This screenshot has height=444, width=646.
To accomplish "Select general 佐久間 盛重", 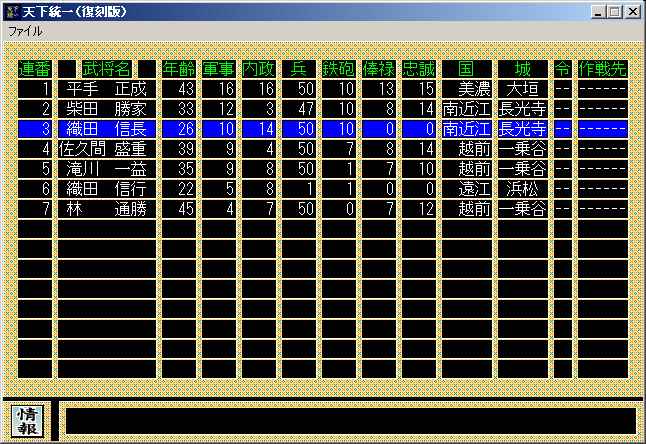I will pyautogui.click(x=107, y=149).
